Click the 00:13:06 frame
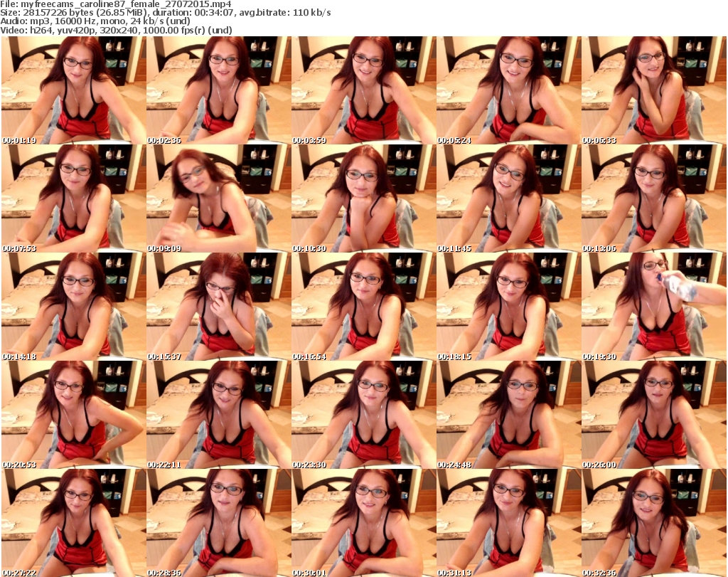Viewport: 728px width, 577px height. [x=654, y=198]
